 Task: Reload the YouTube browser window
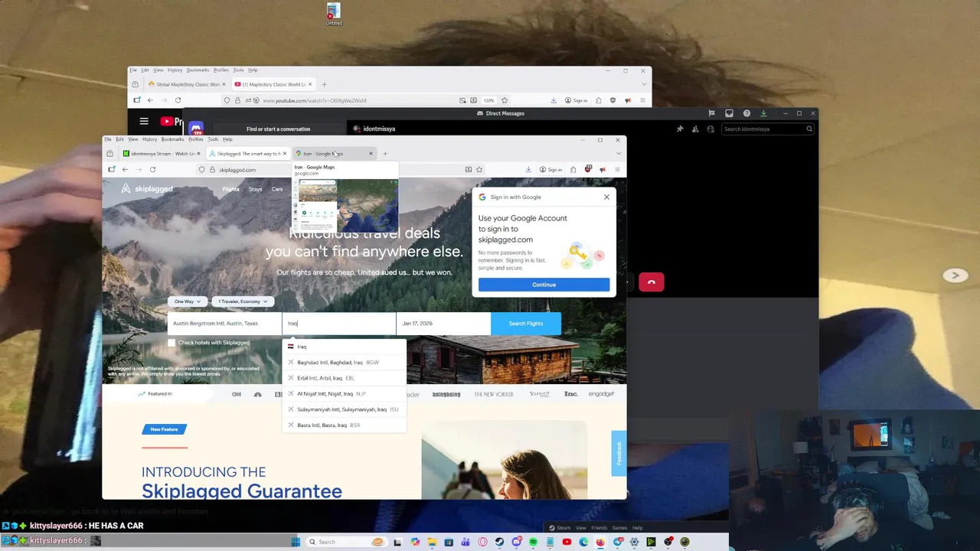(178, 100)
